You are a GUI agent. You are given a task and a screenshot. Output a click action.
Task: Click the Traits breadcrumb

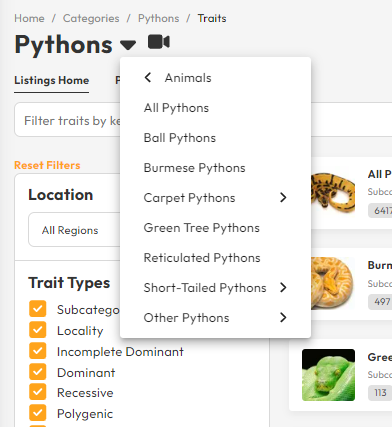[212, 18]
